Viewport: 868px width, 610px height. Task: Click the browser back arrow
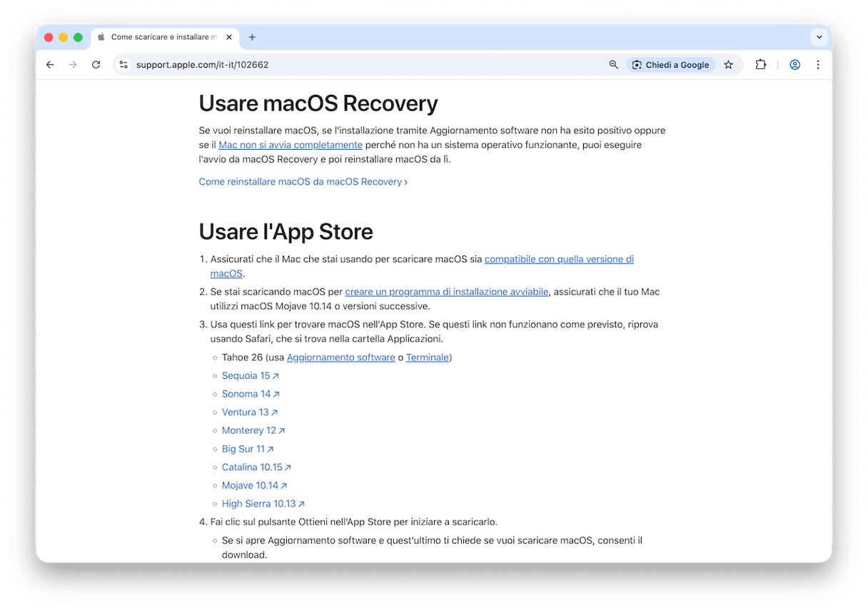50,65
